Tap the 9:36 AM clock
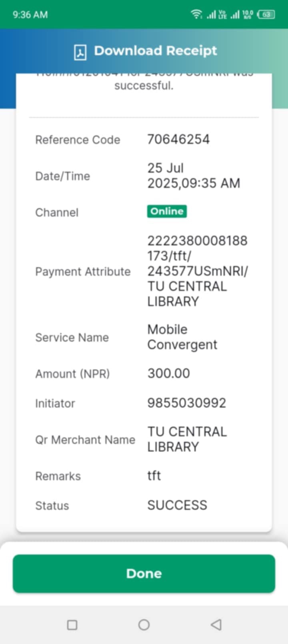This screenshot has width=288, height=644. [30, 15]
